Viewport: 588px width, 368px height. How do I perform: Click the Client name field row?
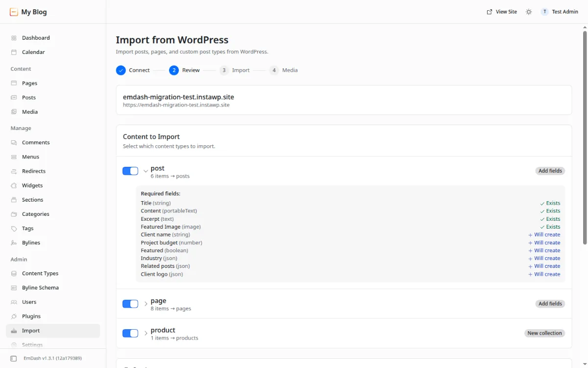[x=350, y=235]
